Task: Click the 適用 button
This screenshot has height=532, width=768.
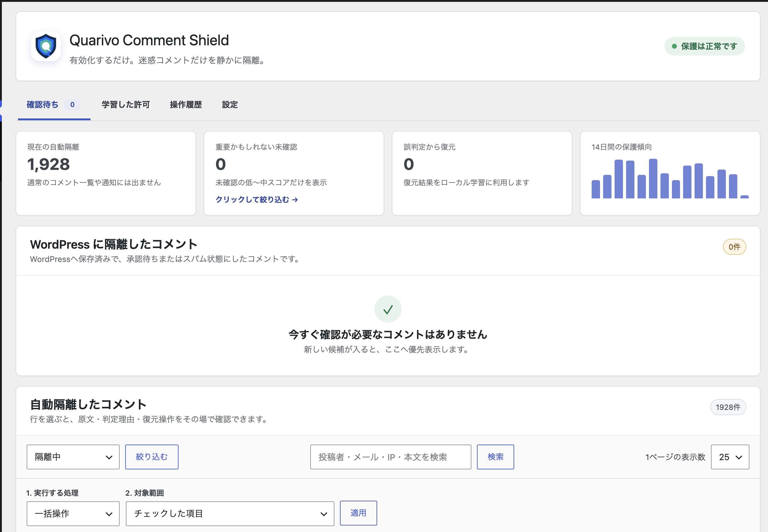Action: coord(358,513)
